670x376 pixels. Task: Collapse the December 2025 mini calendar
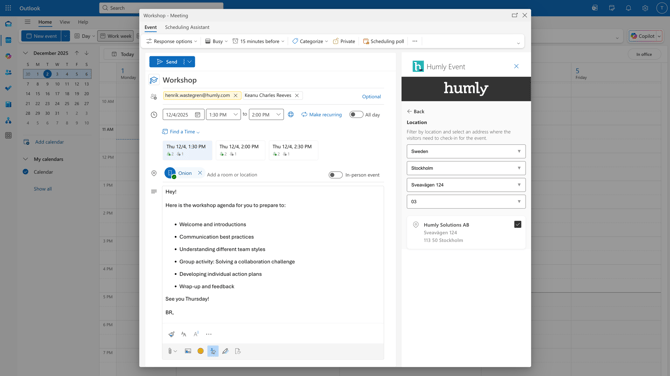[x=25, y=53]
